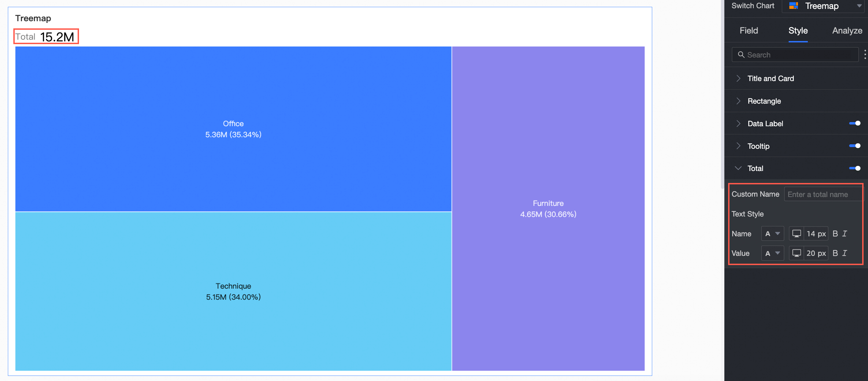Toggle italic for the Value text style
Screen dimensions: 868x381
844,253
